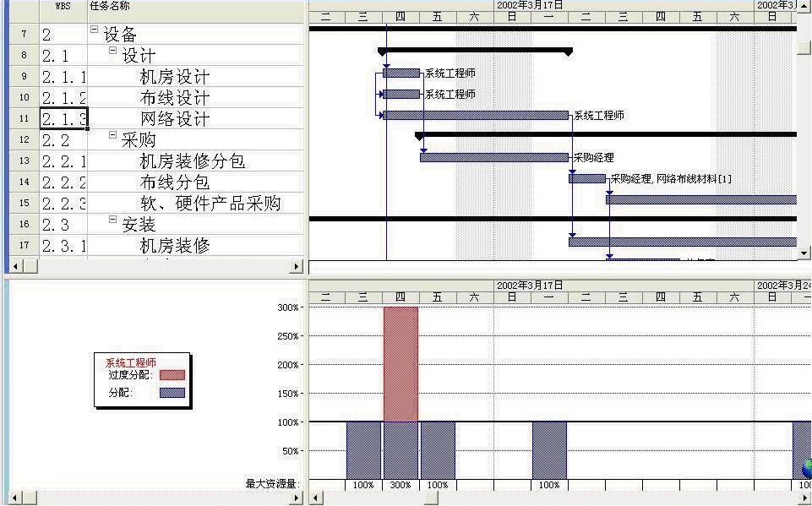Image resolution: width=812 pixels, height=506 pixels.
Task: Collapse the 安装 task group
Action: (113, 220)
